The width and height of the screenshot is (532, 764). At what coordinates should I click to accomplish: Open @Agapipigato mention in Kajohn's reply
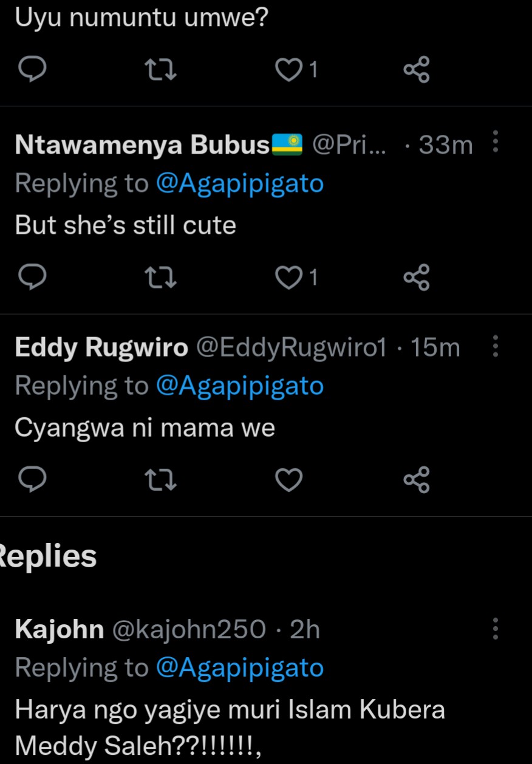[x=240, y=668]
